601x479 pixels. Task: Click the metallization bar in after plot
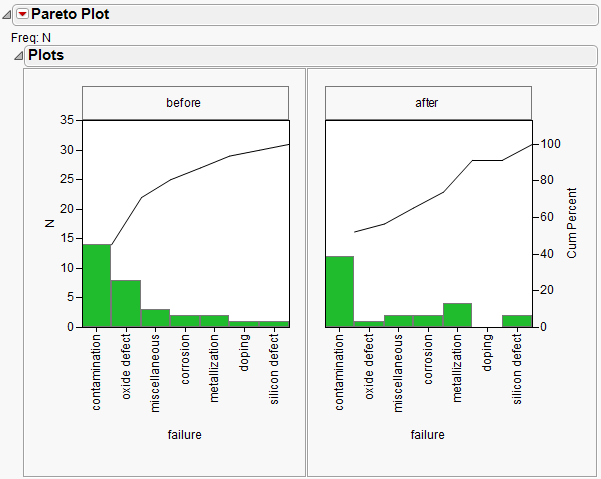pyautogui.click(x=458, y=315)
